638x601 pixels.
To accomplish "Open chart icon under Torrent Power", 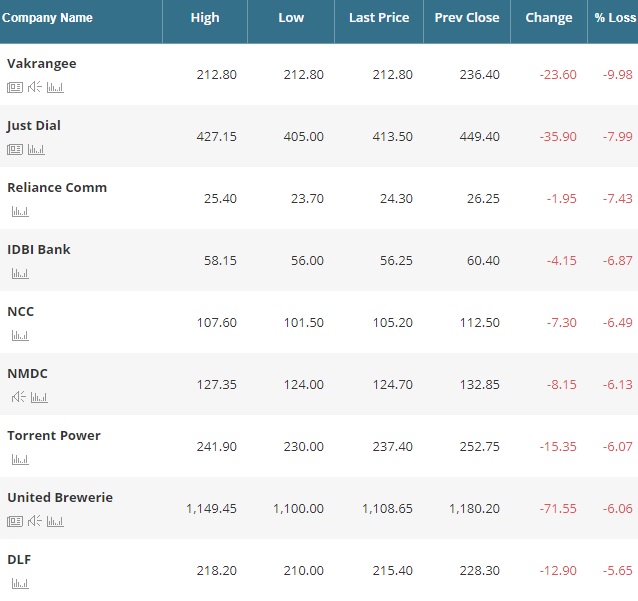I will pyautogui.click(x=20, y=459).
